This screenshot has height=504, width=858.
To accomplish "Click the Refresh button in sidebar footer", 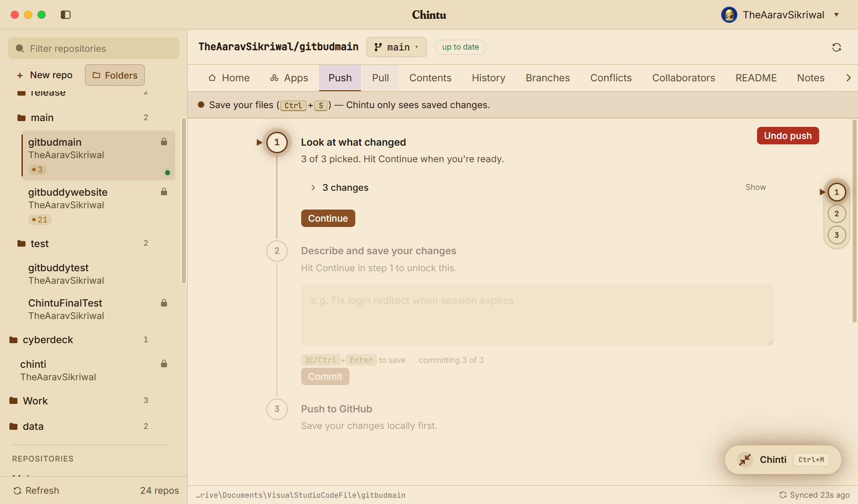I will click(36, 491).
